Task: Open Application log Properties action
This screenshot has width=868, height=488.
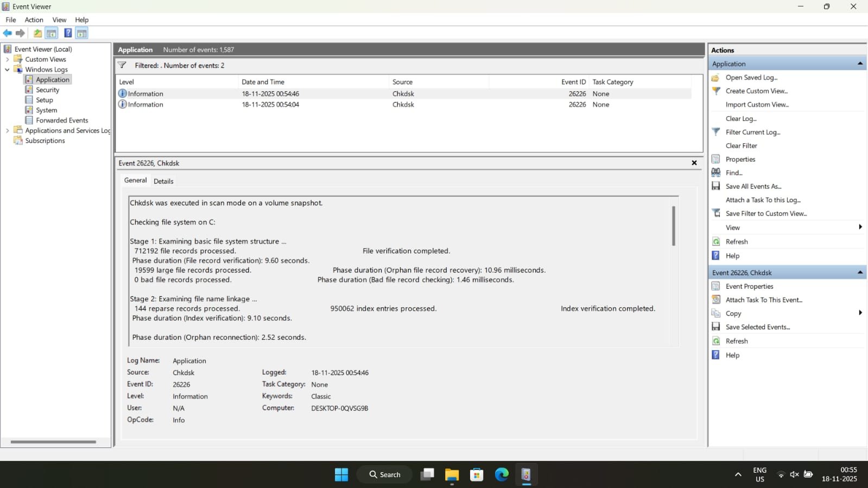Action: tap(740, 159)
